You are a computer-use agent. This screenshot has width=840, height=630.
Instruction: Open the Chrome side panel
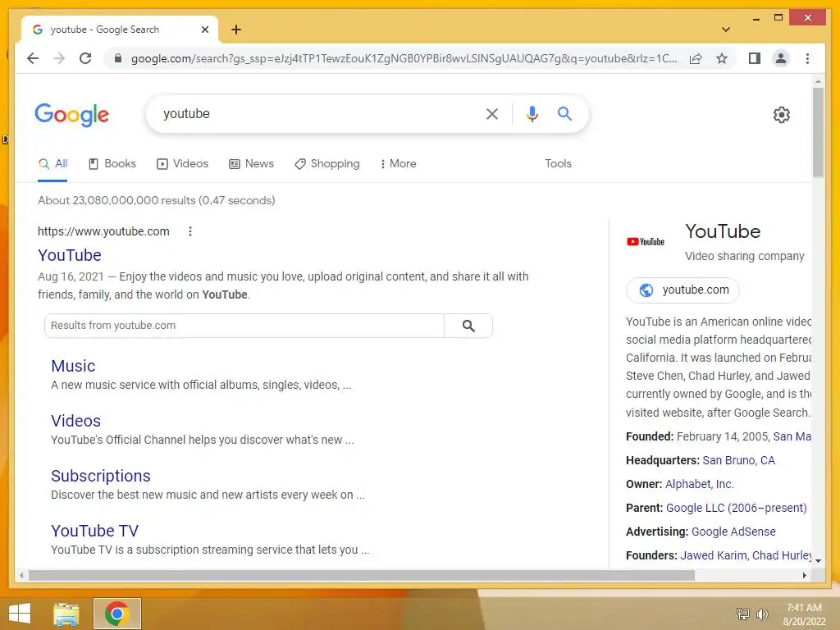[755, 58]
